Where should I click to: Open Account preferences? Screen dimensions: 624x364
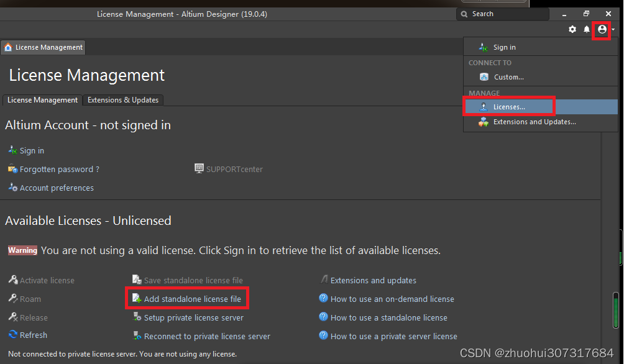(x=57, y=188)
